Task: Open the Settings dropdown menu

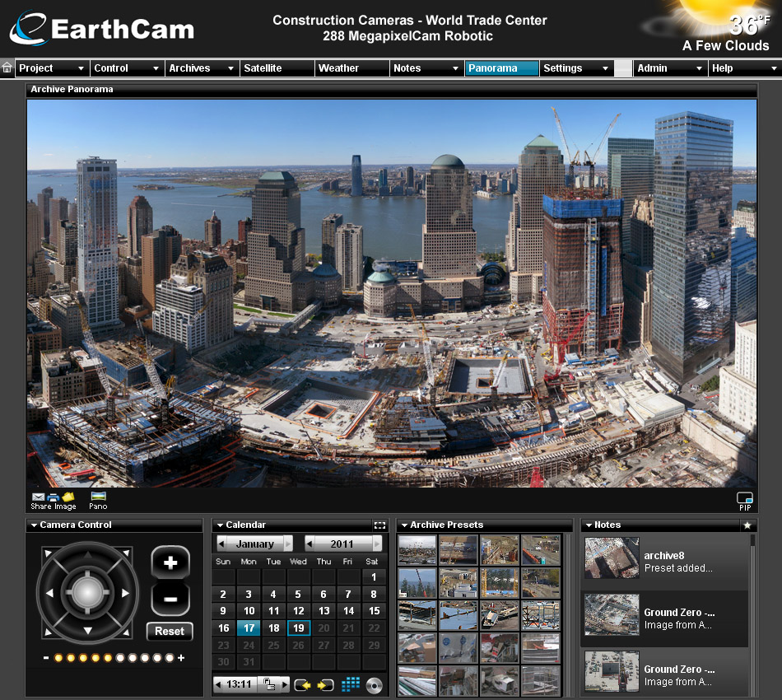Action: click(x=576, y=68)
